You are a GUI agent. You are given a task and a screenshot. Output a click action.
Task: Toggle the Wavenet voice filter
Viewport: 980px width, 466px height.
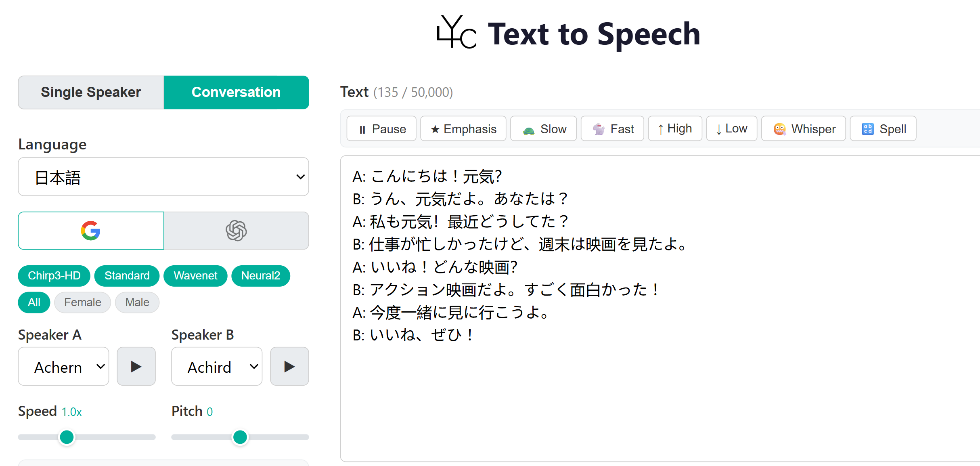point(195,276)
